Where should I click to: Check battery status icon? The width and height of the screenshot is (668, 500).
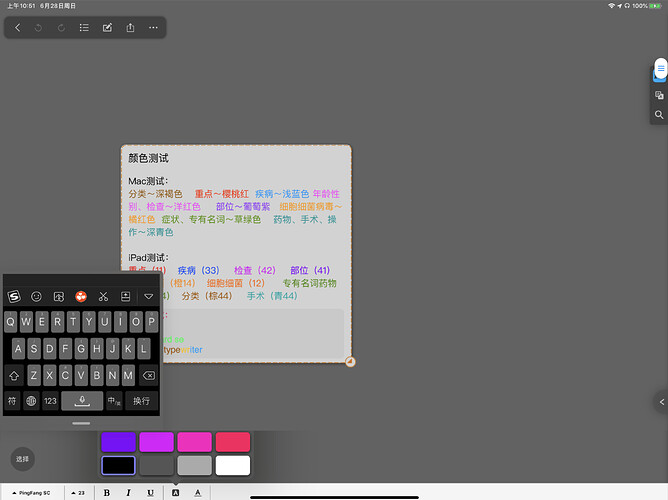click(656, 6)
